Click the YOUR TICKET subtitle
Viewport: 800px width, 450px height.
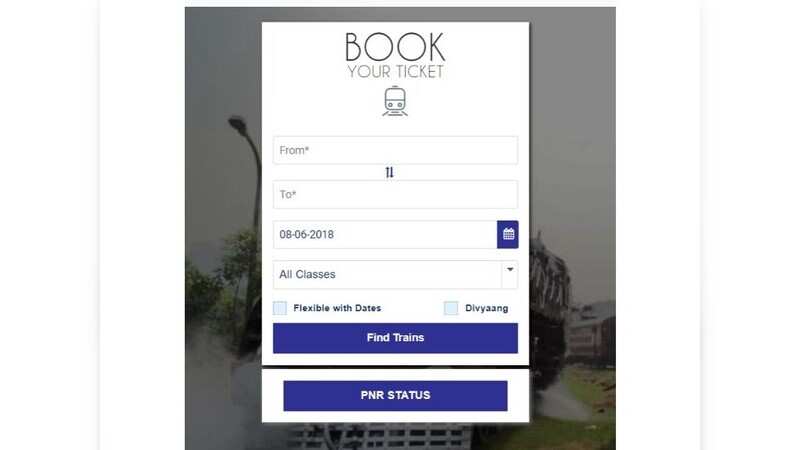(395, 72)
